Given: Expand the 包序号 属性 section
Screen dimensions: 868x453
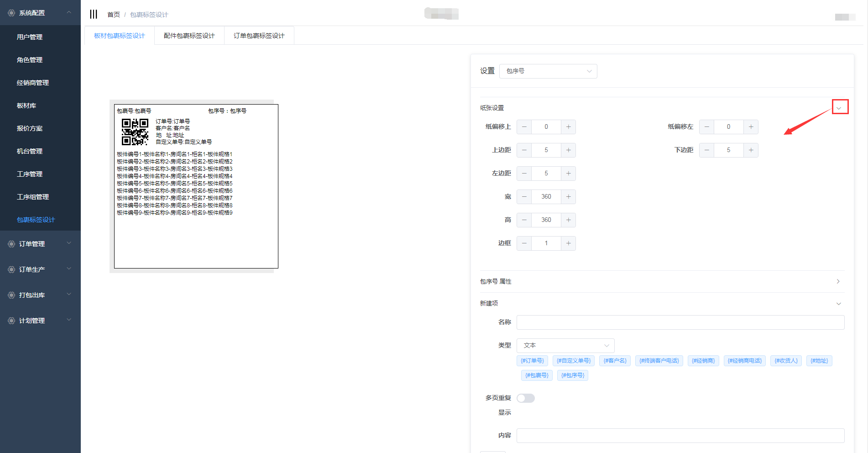Looking at the screenshot, I should [838, 281].
